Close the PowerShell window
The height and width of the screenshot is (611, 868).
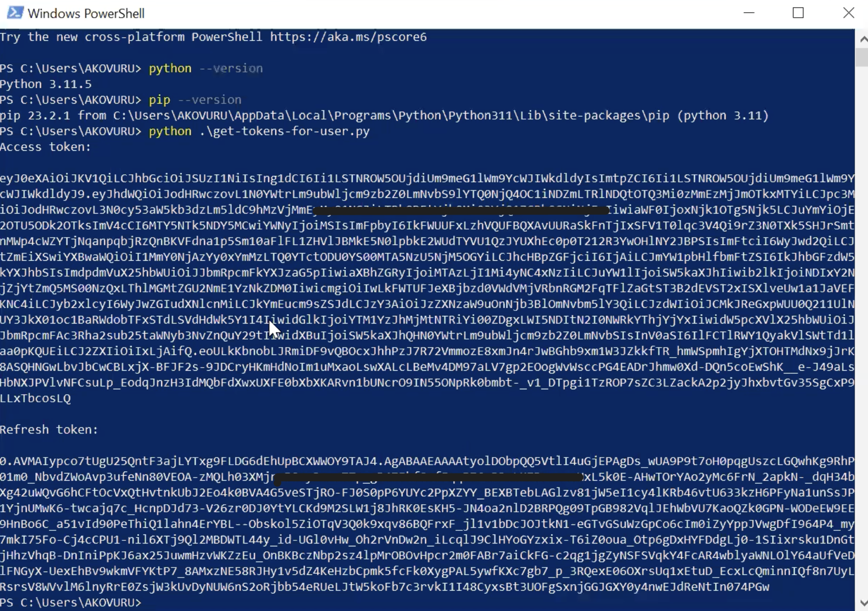click(x=849, y=12)
